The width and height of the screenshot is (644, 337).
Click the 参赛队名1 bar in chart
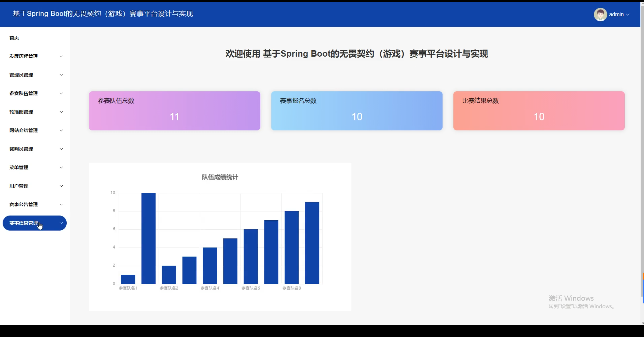[x=128, y=279]
